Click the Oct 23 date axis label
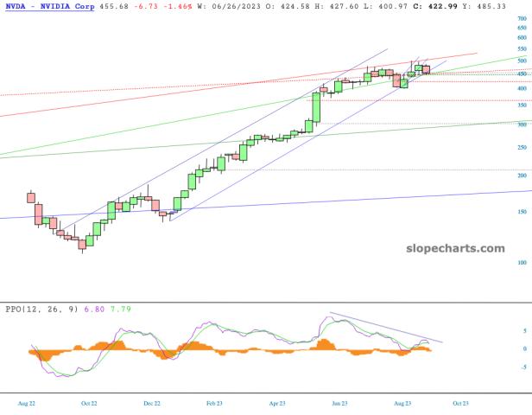532x415 pixels. (x=460, y=404)
